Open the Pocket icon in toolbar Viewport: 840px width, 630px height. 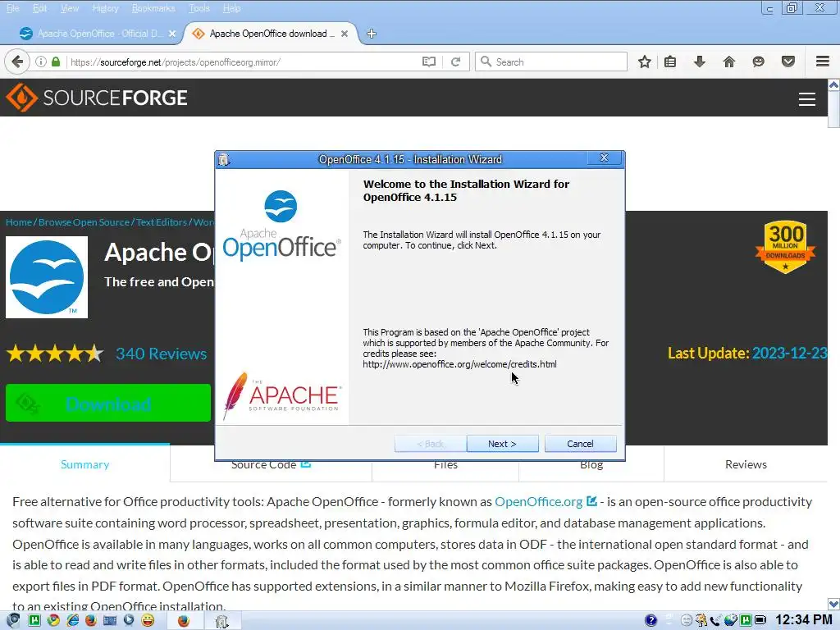tap(788, 62)
